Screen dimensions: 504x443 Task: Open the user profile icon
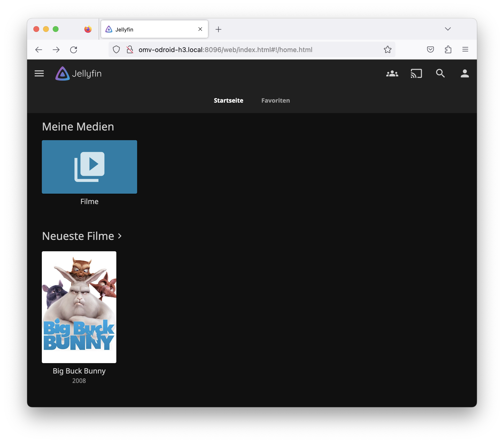pyautogui.click(x=465, y=74)
